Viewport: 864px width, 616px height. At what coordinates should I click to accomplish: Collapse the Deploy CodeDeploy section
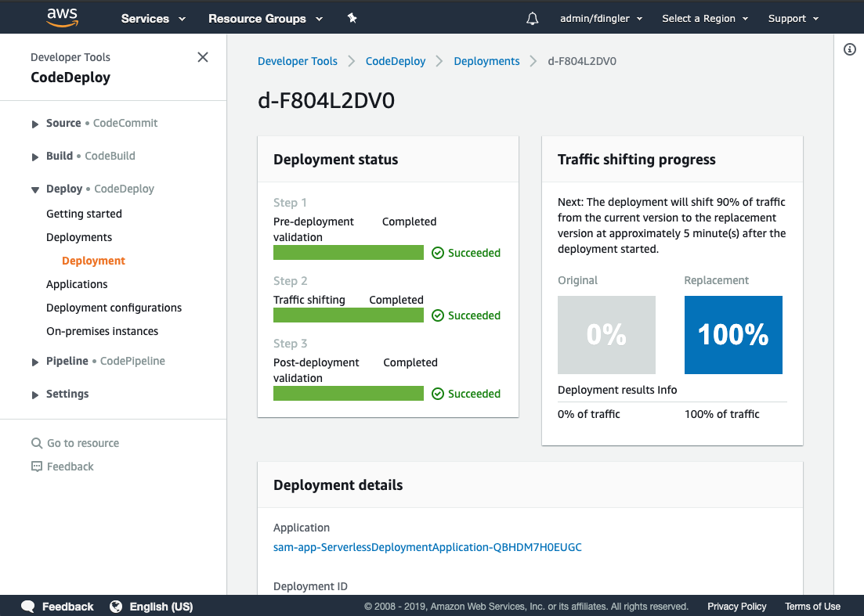(x=34, y=190)
